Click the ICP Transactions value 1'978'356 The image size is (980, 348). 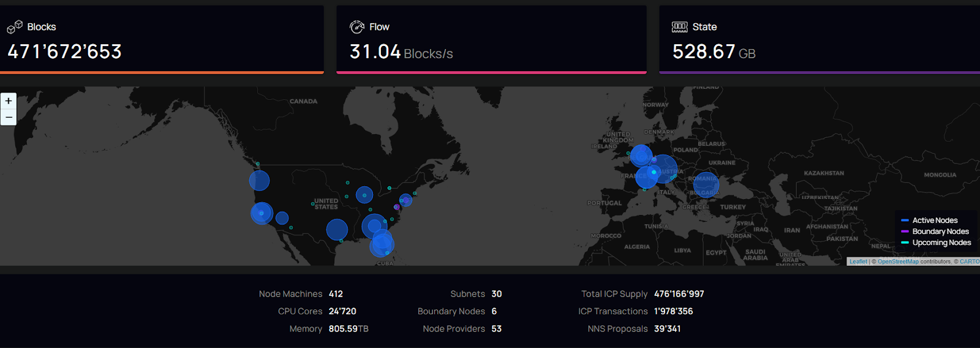673,311
